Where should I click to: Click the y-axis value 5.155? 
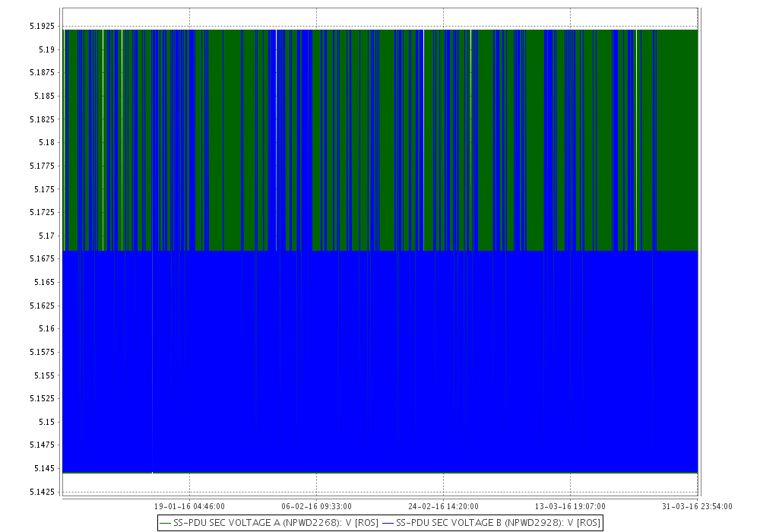[x=45, y=375]
